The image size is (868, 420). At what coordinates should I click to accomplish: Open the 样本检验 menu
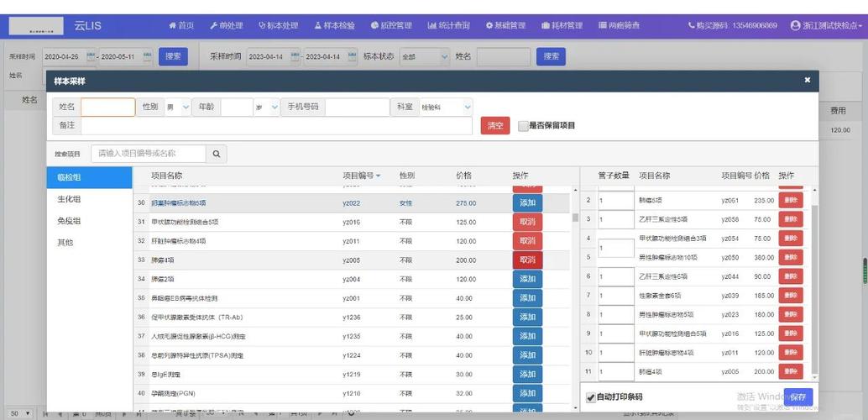tap(334, 25)
